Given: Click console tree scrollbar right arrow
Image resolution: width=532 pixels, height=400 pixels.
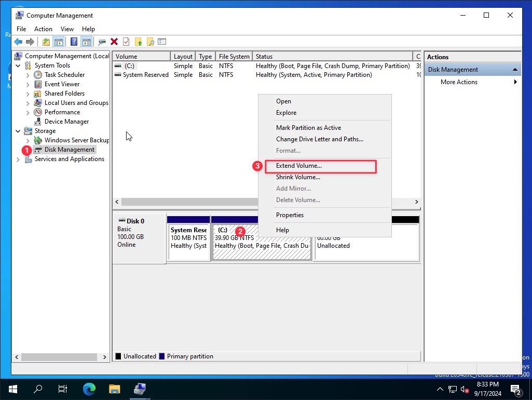Looking at the screenshot, I should [104, 357].
